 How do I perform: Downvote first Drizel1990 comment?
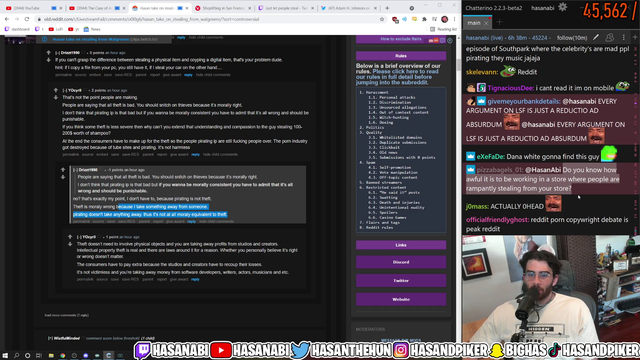49,60
